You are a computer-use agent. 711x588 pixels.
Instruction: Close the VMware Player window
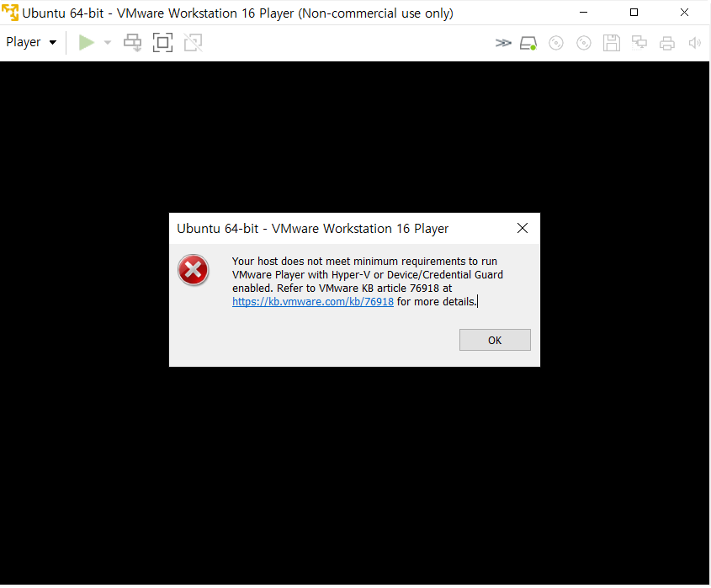coord(684,13)
